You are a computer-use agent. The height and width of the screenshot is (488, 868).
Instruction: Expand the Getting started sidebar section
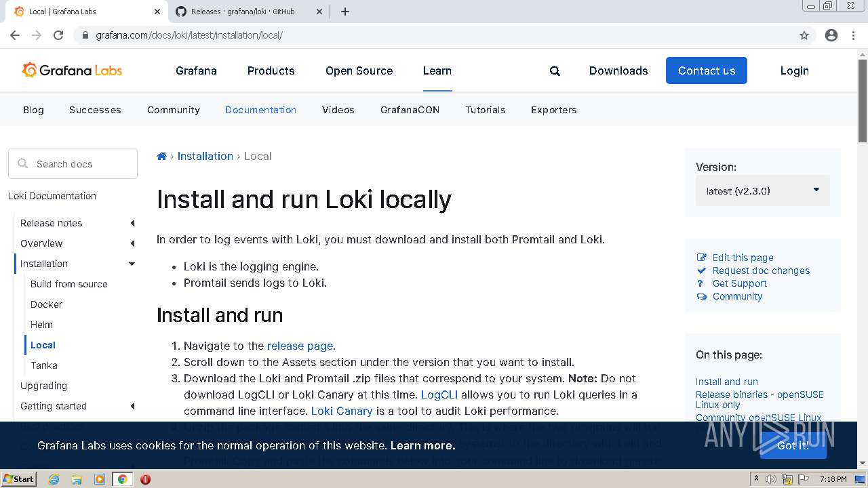132,406
